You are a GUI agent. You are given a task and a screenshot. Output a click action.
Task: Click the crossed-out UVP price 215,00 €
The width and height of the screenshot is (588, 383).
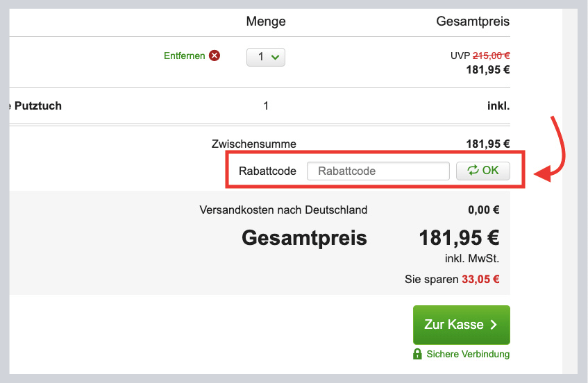491,56
